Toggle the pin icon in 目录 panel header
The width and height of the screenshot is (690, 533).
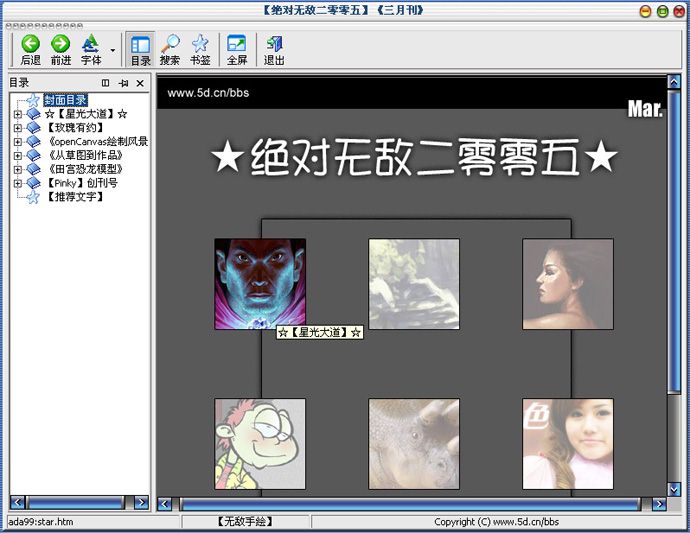[x=123, y=83]
